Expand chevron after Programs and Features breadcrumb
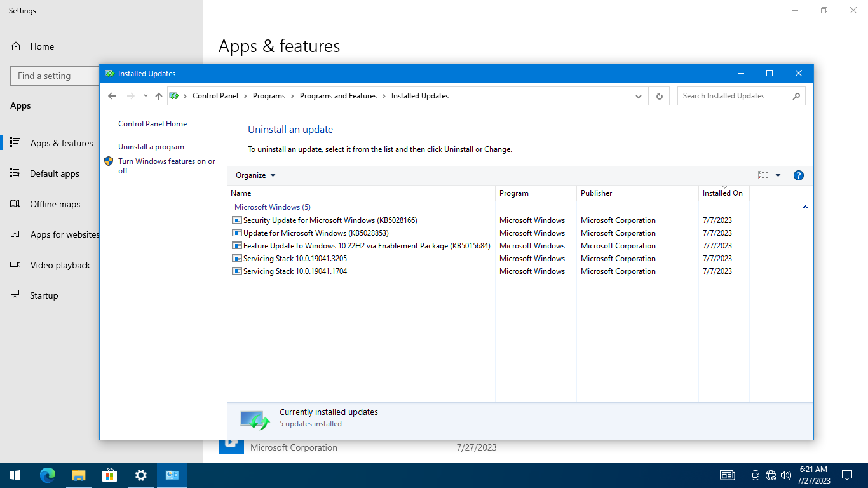 pyautogui.click(x=384, y=96)
